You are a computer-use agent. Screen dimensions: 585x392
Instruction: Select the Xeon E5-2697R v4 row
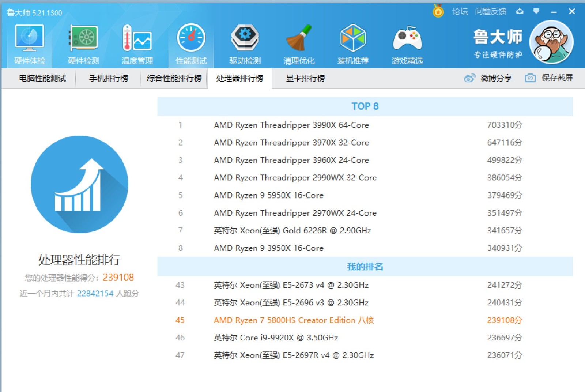tap(365, 355)
